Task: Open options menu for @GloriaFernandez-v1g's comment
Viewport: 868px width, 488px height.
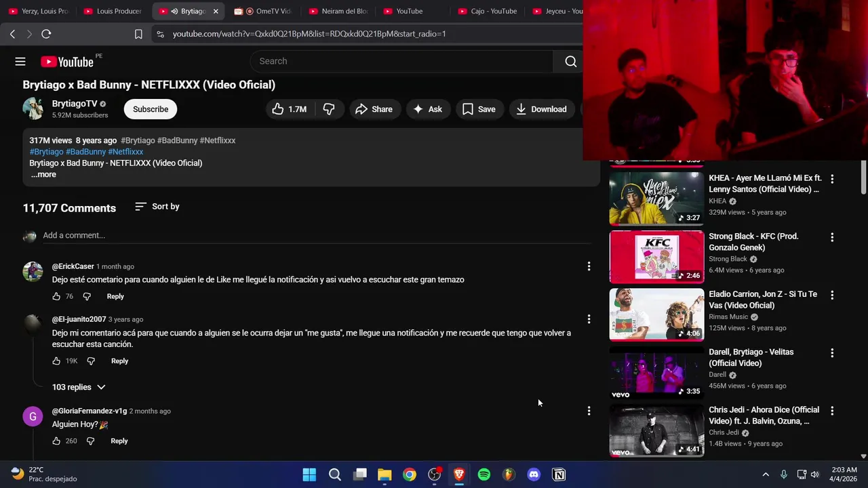Action: 589,411
